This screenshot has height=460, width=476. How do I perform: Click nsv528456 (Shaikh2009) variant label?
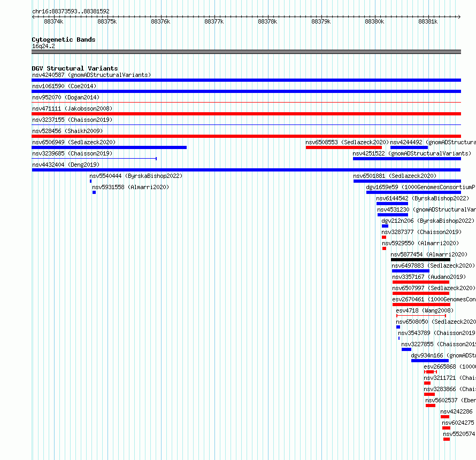(x=67, y=131)
